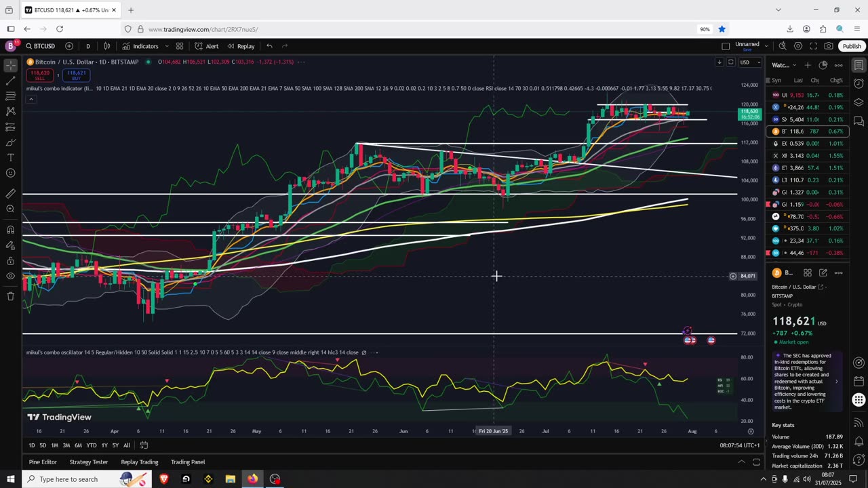Viewport: 868px width, 488px height.
Task: Open the chats panel in right sidebar
Action: point(859,121)
